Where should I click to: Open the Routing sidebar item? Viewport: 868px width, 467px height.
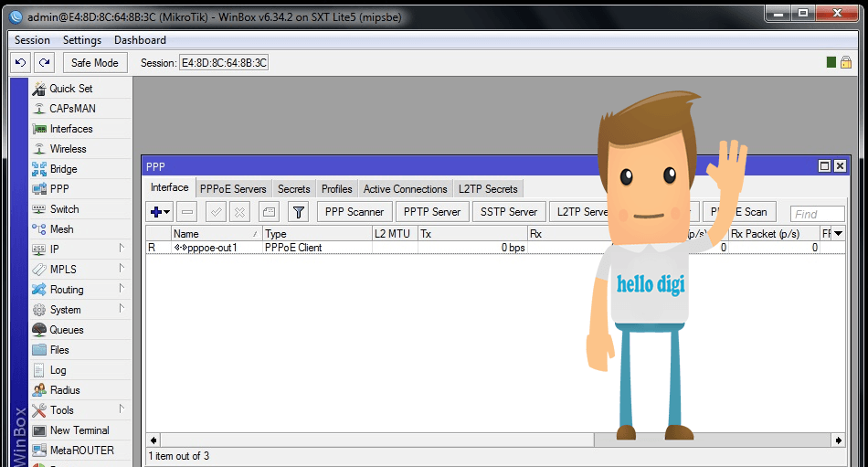coord(80,289)
